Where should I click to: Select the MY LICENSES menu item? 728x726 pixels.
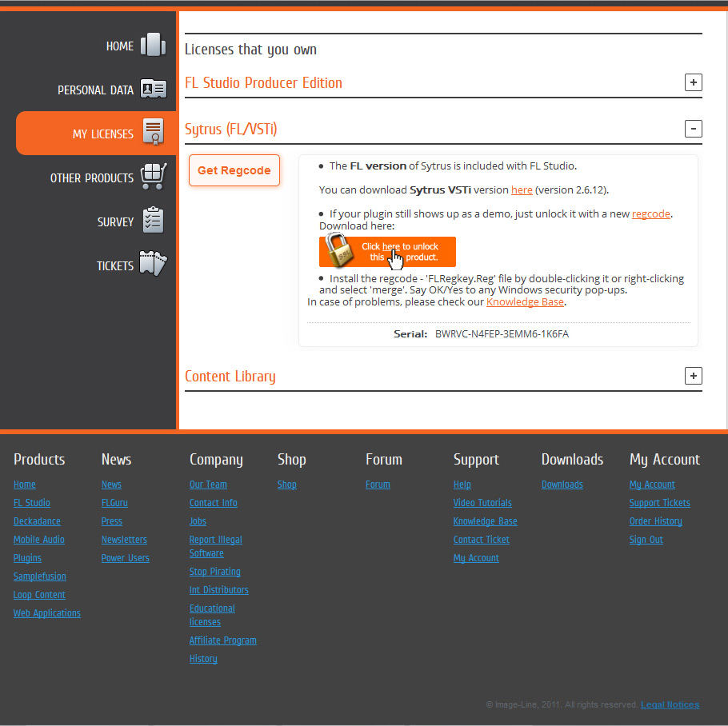coord(96,134)
